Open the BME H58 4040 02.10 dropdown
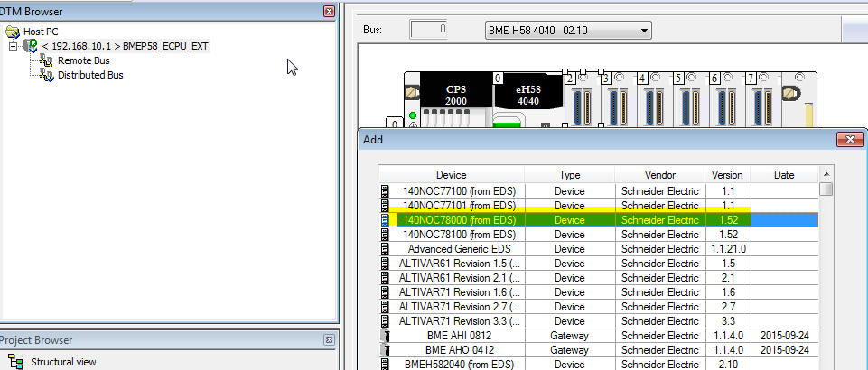The width and height of the screenshot is (868, 370). (x=568, y=31)
